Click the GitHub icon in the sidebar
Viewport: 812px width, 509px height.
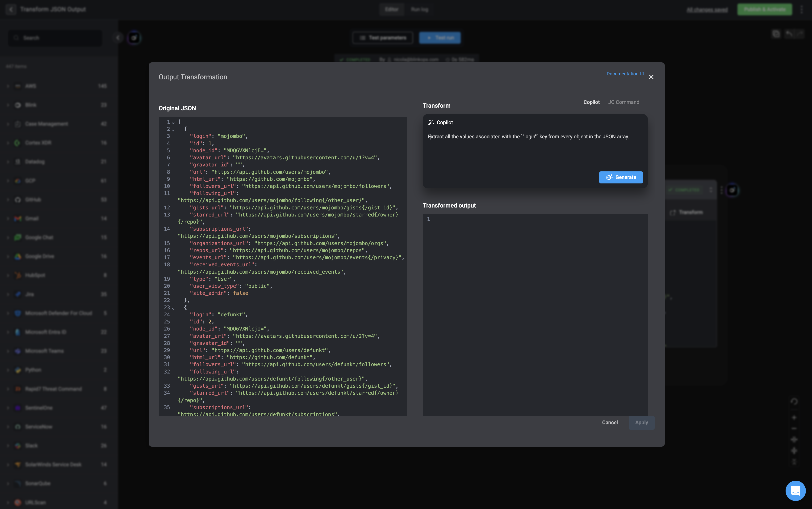pyautogui.click(x=18, y=200)
